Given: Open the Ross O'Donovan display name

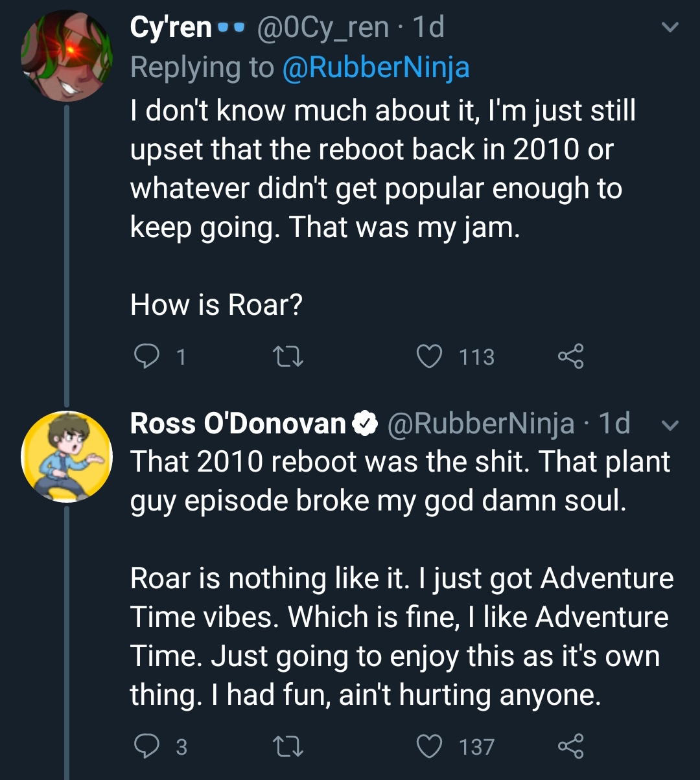Looking at the screenshot, I should point(238,424).
